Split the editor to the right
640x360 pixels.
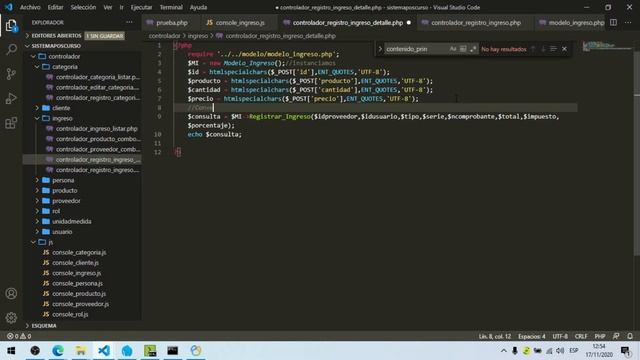tap(613, 22)
